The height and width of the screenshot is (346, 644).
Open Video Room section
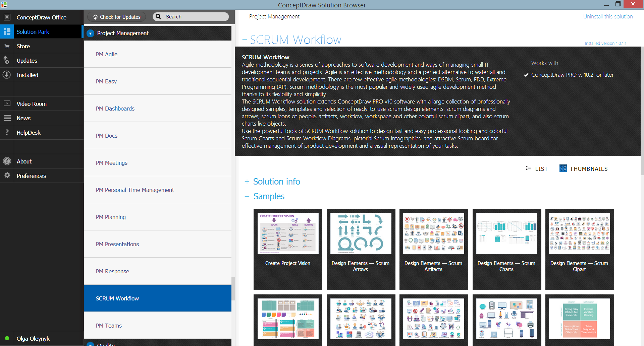[x=42, y=104]
